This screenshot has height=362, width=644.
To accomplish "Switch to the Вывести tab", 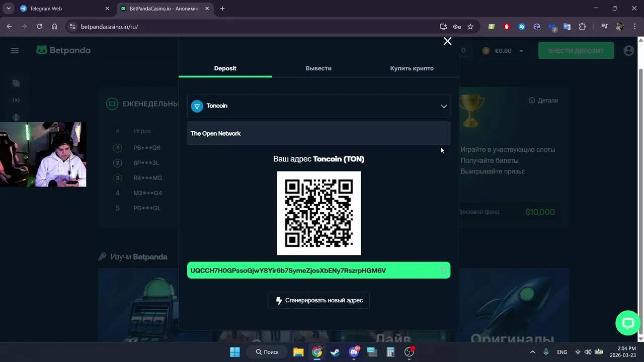I will (318, 68).
